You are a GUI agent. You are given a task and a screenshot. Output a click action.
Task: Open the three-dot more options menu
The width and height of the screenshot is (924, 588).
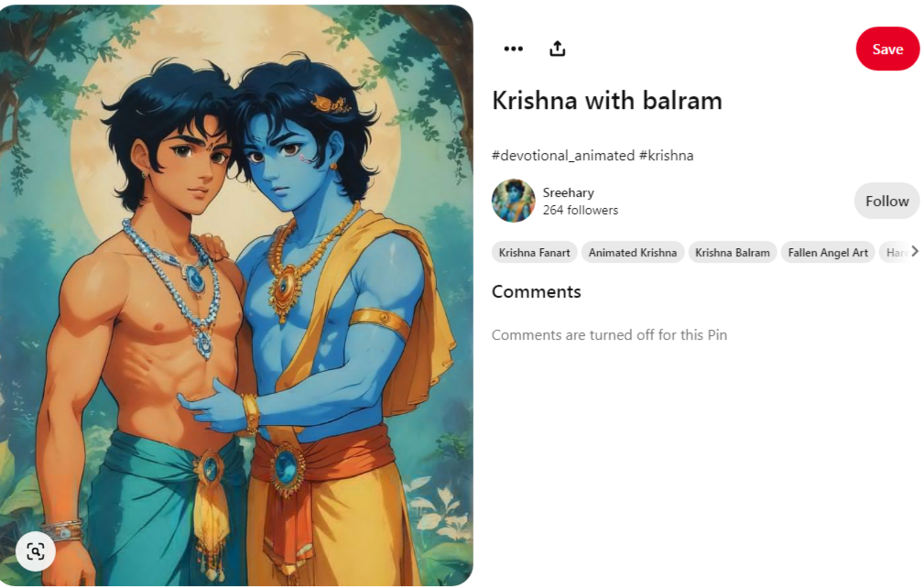513,49
